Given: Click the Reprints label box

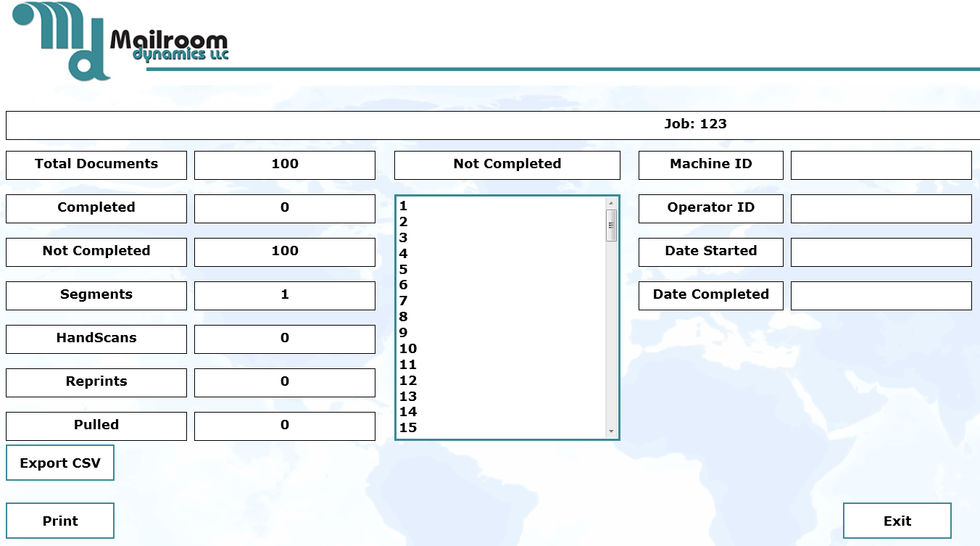Looking at the screenshot, I should point(96,382).
